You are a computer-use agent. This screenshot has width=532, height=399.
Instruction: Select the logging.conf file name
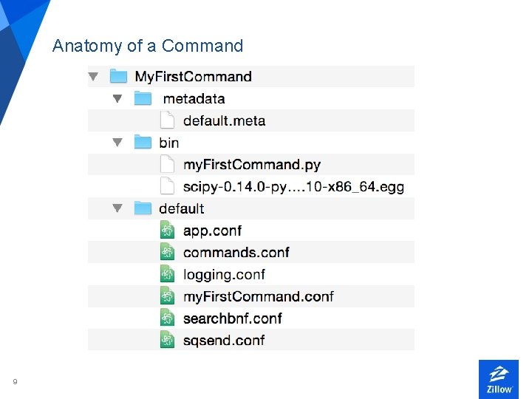point(224,274)
